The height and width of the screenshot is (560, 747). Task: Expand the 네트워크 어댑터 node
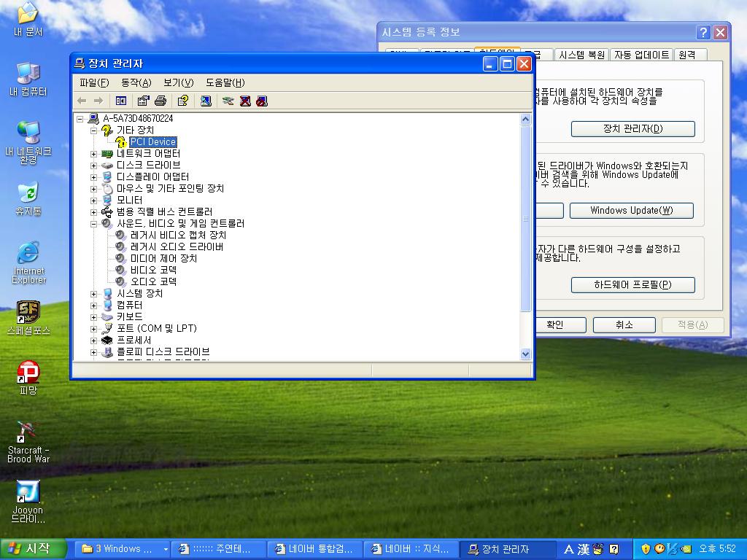point(94,154)
